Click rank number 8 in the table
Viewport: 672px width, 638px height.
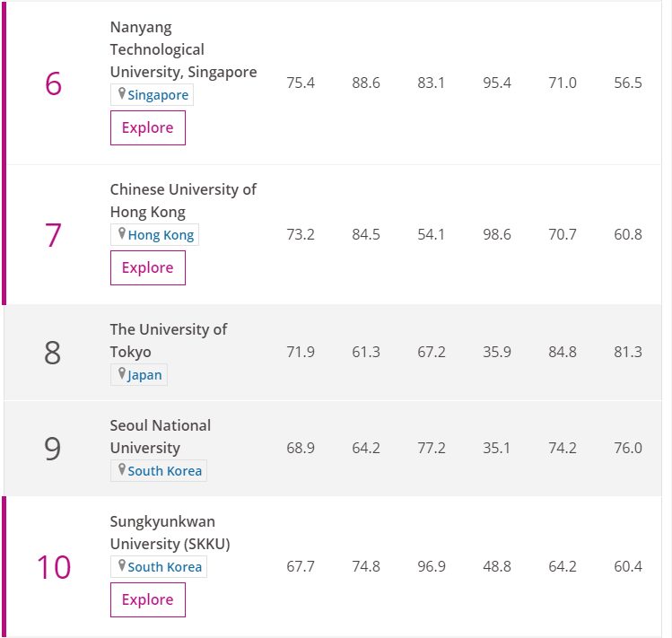coord(53,353)
